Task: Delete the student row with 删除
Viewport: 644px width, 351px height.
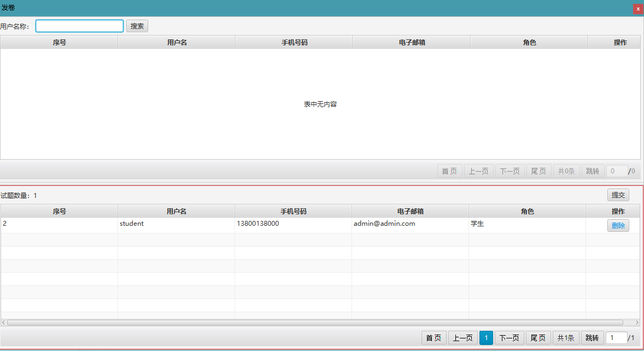Action: [618, 225]
